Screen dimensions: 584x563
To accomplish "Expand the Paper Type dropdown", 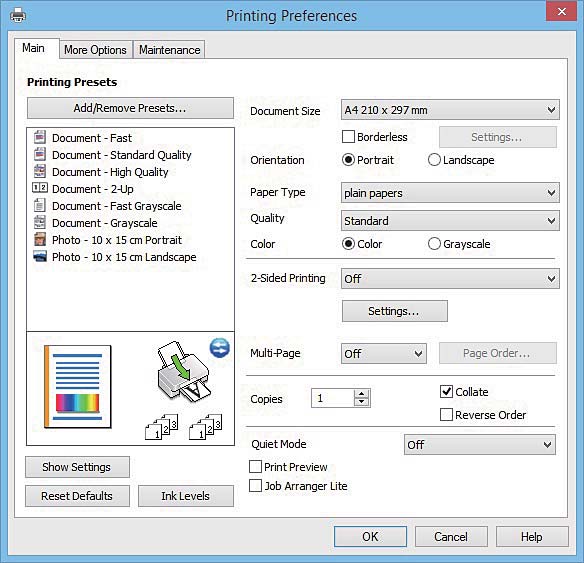I will [450, 193].
